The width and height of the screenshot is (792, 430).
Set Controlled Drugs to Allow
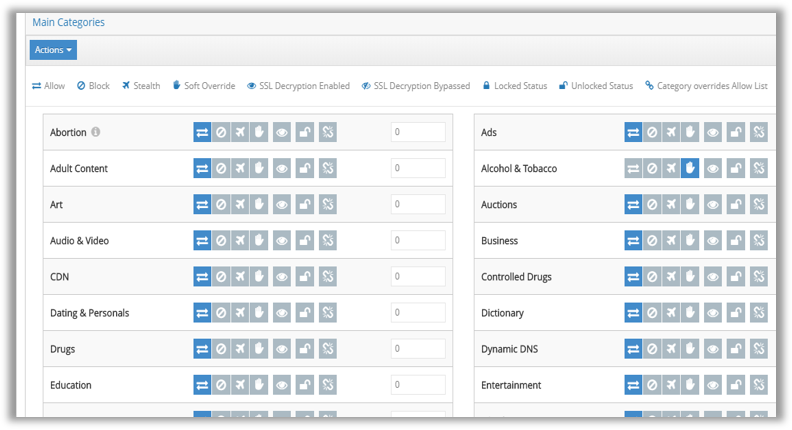click(633, 276)
